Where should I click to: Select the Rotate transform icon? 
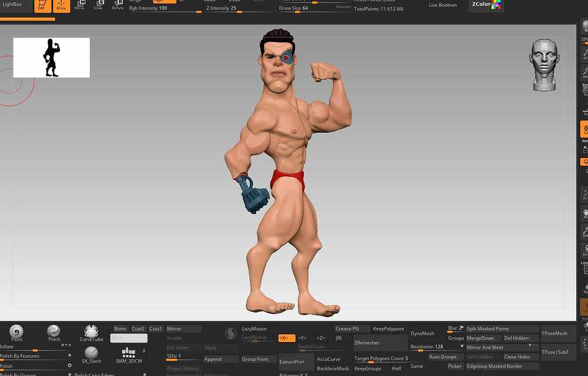pyautogui.click(x=118, y=5)
